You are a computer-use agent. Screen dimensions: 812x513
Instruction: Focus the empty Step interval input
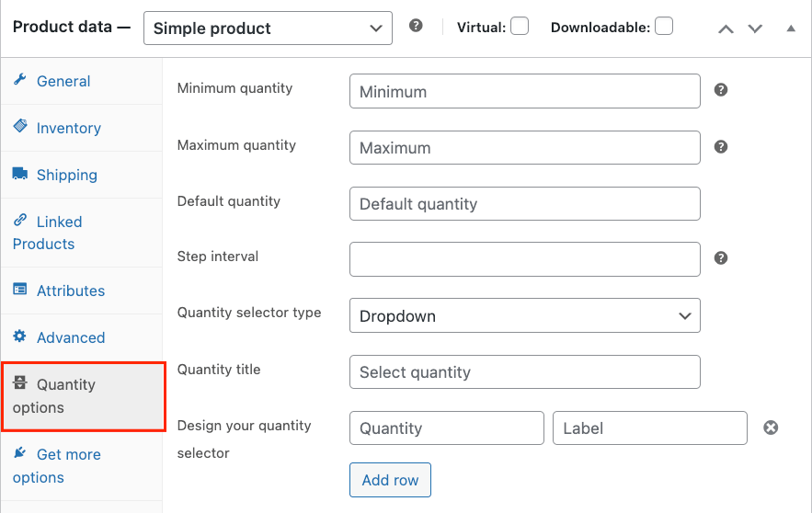click(524, 259)
